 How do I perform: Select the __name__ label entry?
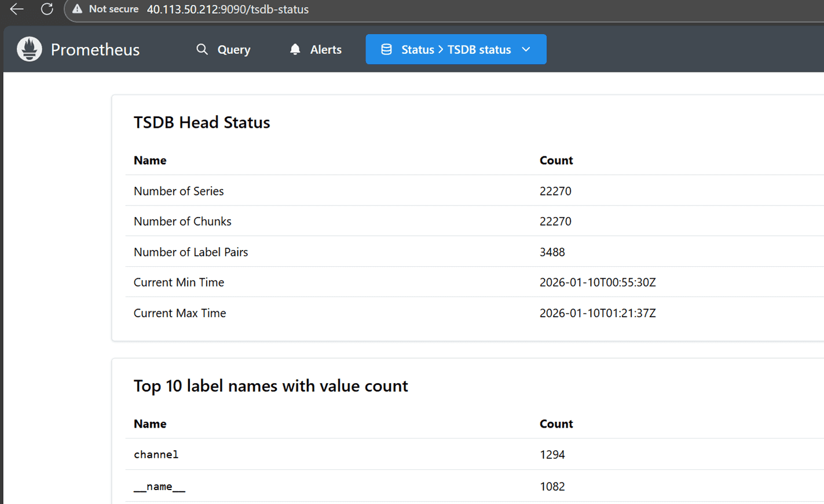[159, 487]
